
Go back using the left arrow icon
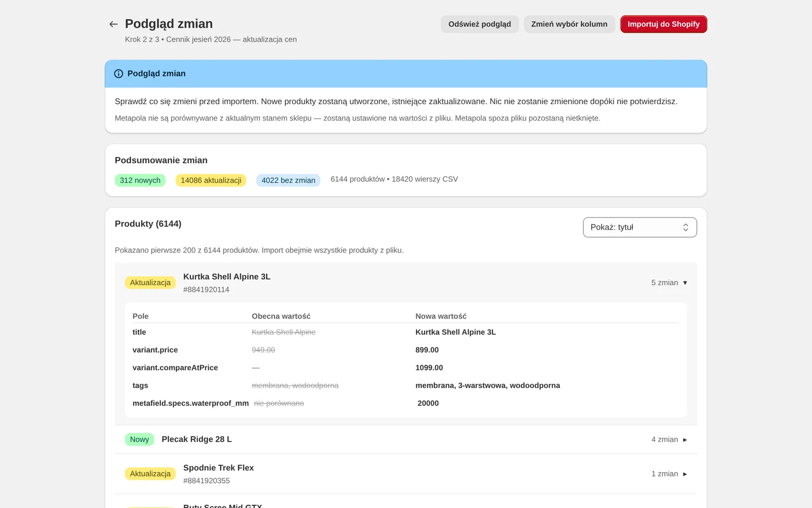113,24
